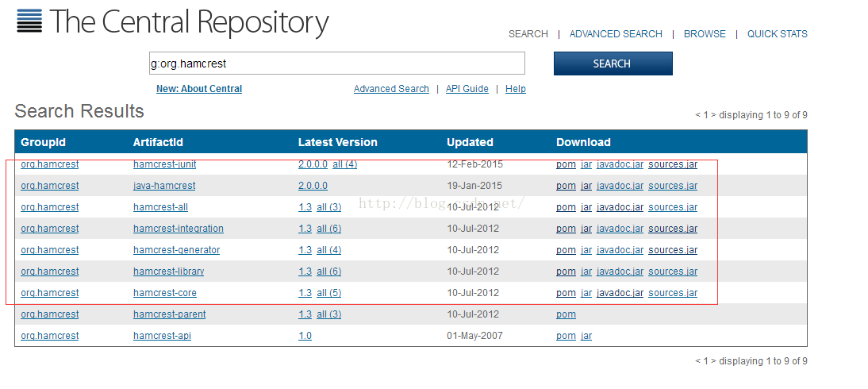Open hamcrest-api artifact link
Screen dimensions: 868x389
click(162, 336)
